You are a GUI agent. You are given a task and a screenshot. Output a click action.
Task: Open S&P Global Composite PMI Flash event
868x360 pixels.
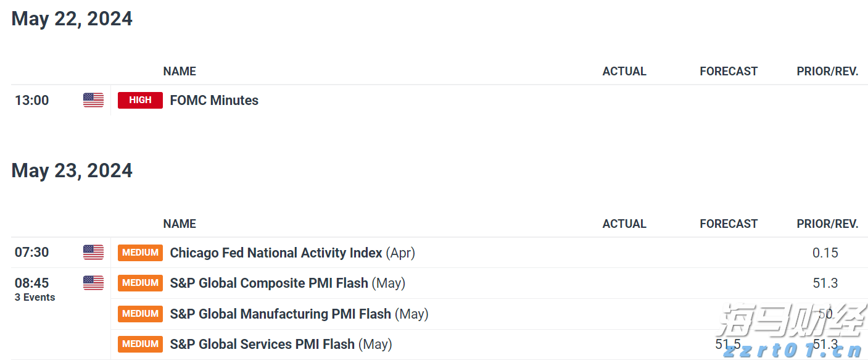[x=269, y=283]
